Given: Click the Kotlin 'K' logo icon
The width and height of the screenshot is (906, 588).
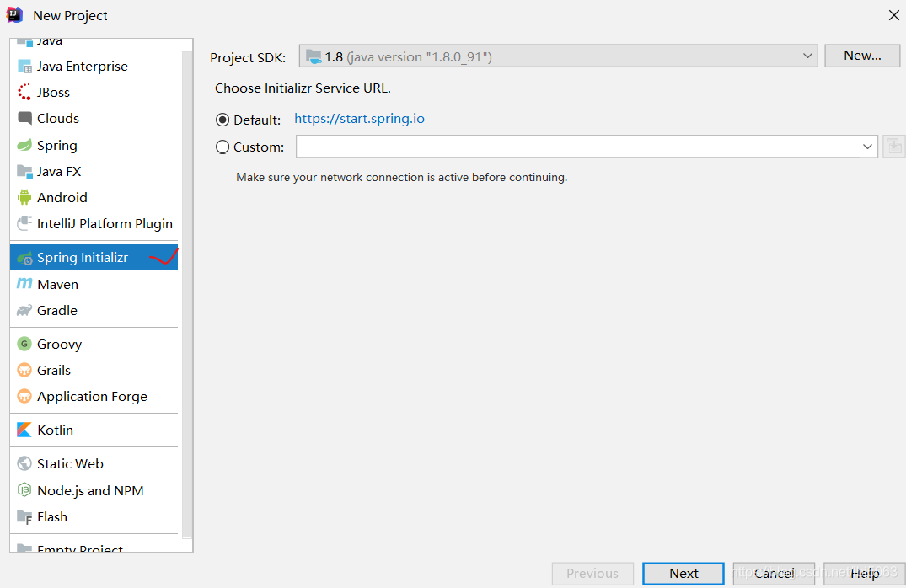Looking at the screenshot, I should click(x=24, y=430).
